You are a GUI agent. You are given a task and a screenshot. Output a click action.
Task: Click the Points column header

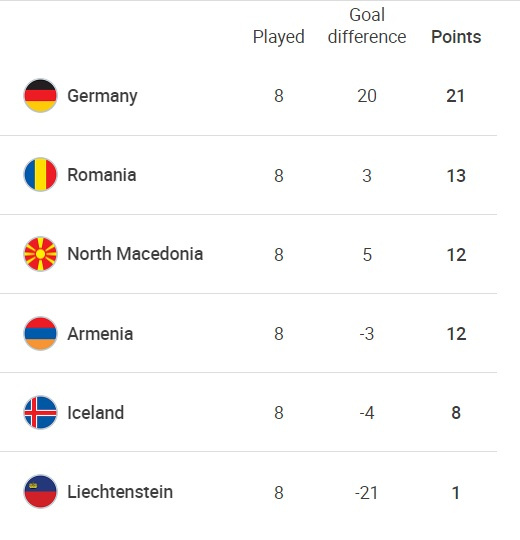456,37
